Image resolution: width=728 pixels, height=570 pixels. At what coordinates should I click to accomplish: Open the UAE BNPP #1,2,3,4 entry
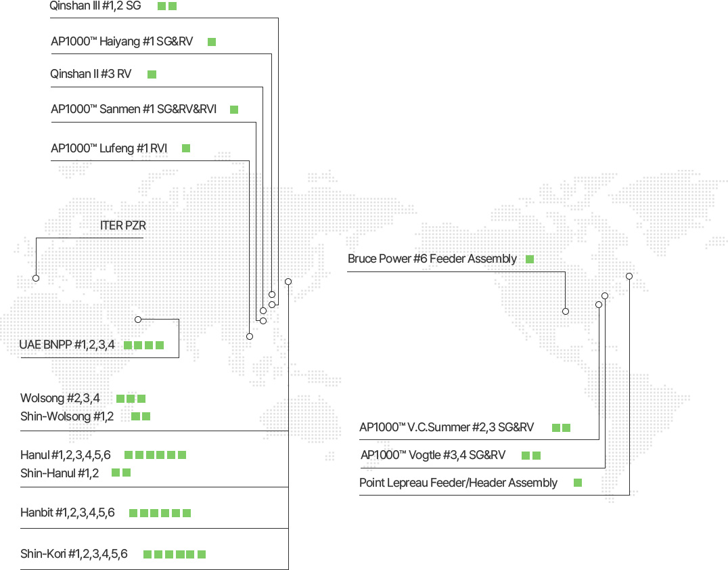coord(67,345)
